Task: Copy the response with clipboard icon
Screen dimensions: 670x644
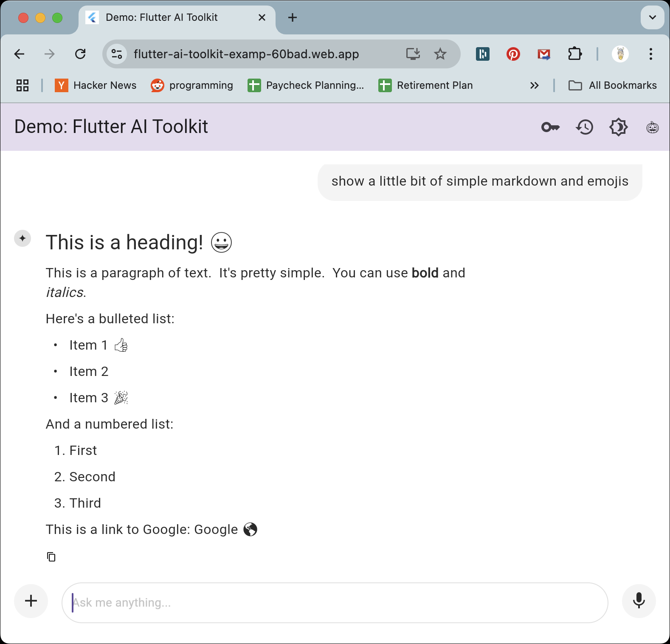Action: pos(51,556)
